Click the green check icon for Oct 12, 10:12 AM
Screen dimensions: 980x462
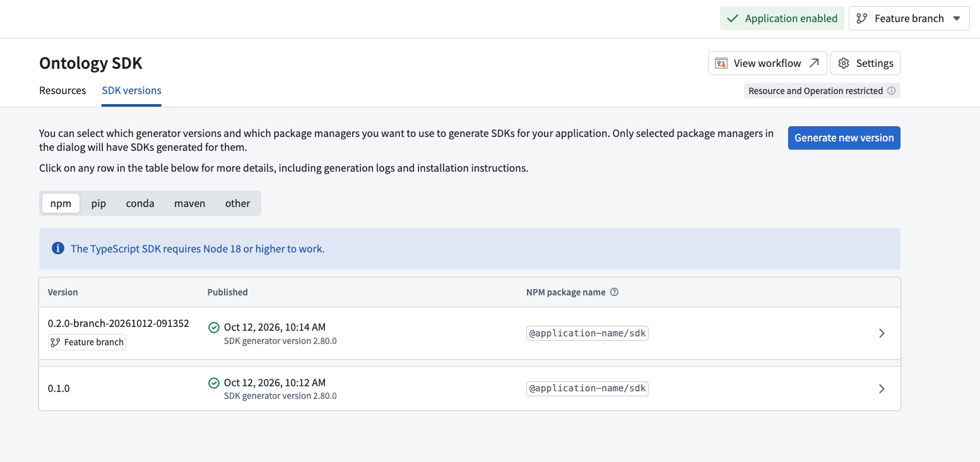214,382
